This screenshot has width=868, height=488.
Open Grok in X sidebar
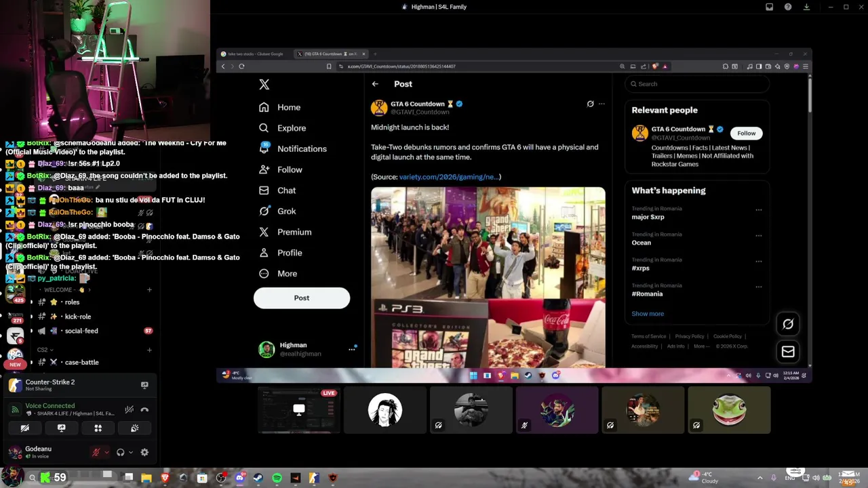coord(277,211)
